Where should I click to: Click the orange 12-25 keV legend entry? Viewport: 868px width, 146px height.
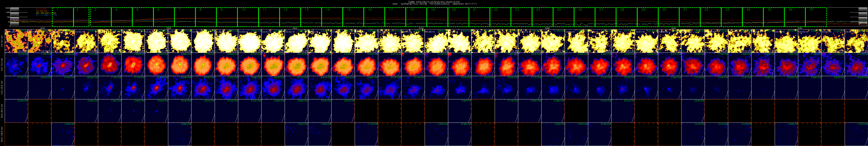click(42, 11)
